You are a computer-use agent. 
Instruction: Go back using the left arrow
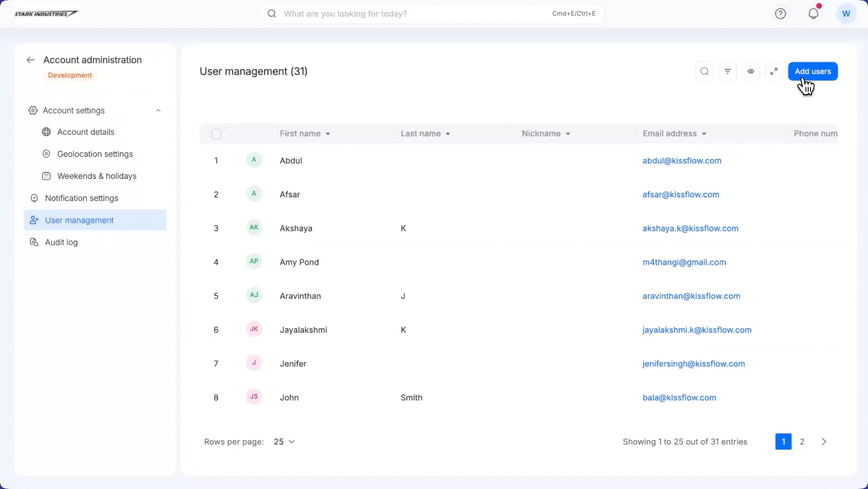click(x=30, y=60)
